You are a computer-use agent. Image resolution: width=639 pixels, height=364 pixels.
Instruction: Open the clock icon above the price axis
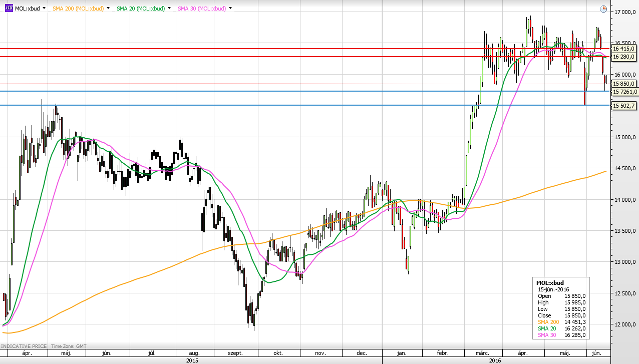pos(603,9)
